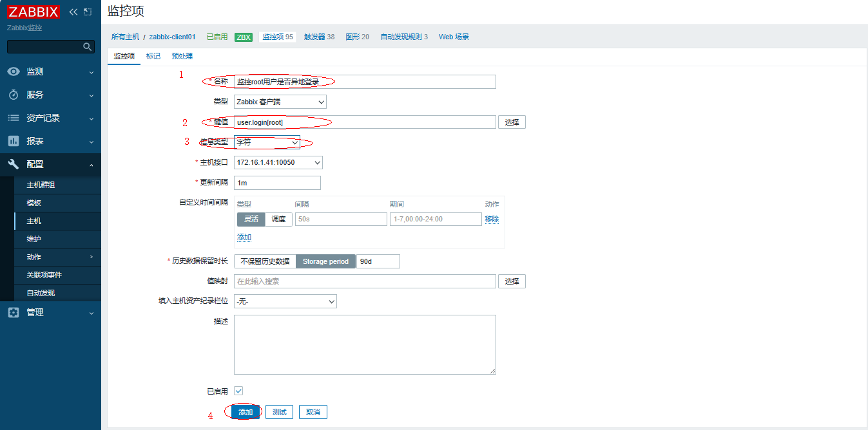
Task: Click the 描述 text area
Action: 365,344
